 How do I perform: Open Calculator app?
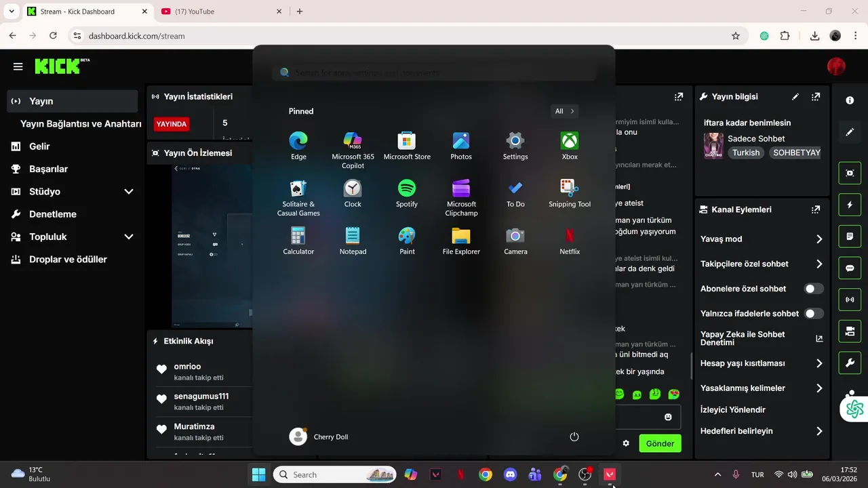point(298,241)
